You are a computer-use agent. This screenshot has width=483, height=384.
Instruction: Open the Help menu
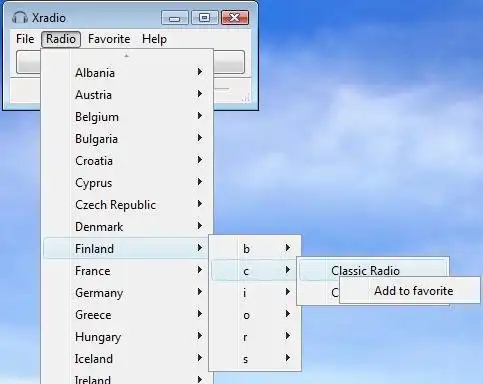154,39
